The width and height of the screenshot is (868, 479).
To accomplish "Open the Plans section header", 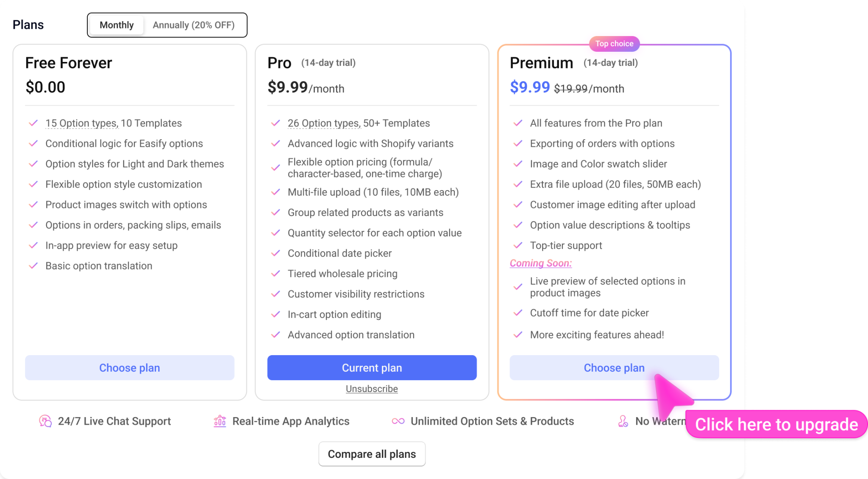I will [28, 25].
